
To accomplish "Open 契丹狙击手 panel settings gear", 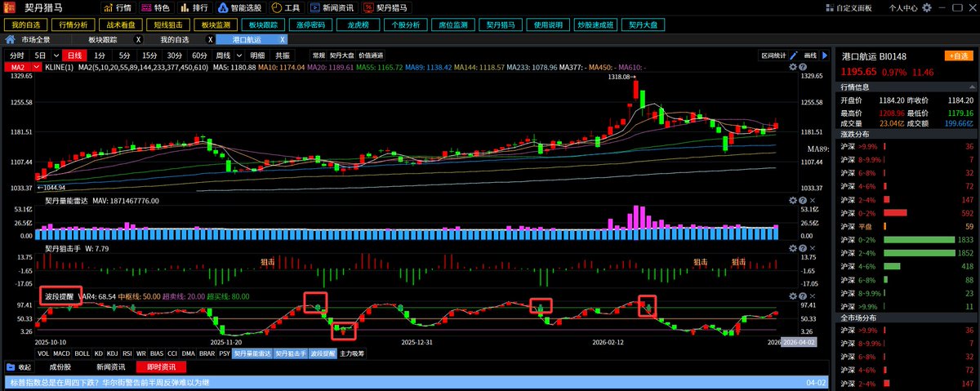I will tap(791, 248).
